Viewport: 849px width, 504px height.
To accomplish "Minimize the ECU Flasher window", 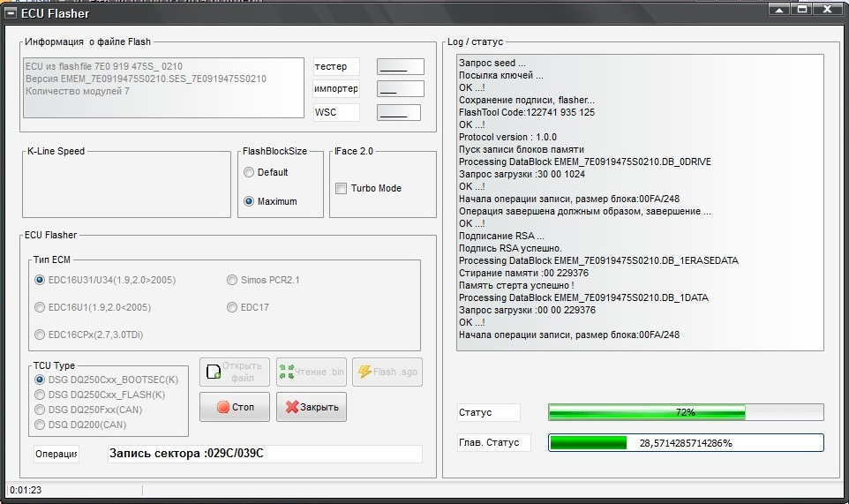I will pos(779,9).
